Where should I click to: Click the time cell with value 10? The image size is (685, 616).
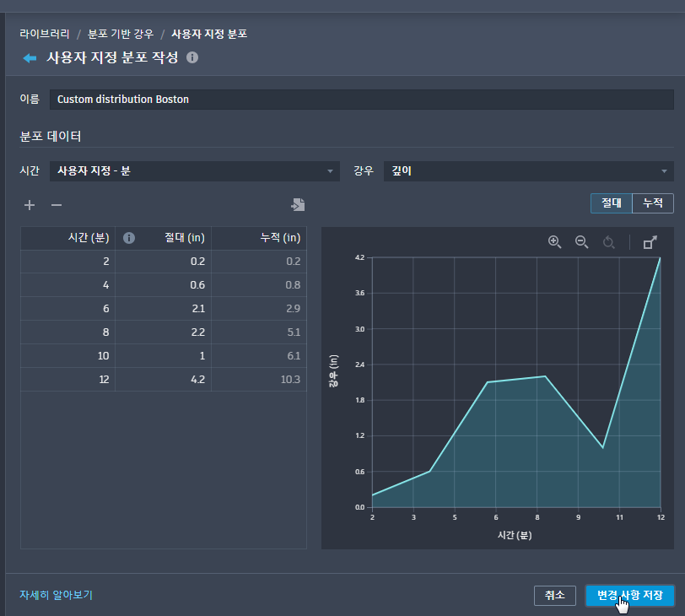tap(67, 356)
